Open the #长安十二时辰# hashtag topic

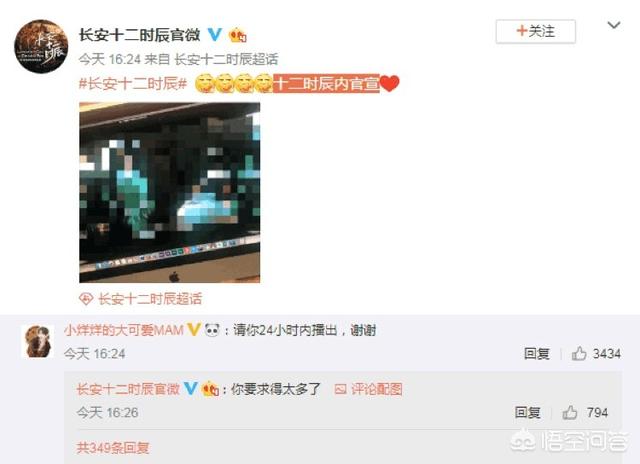pyautogui.click(x=133, y=84)
